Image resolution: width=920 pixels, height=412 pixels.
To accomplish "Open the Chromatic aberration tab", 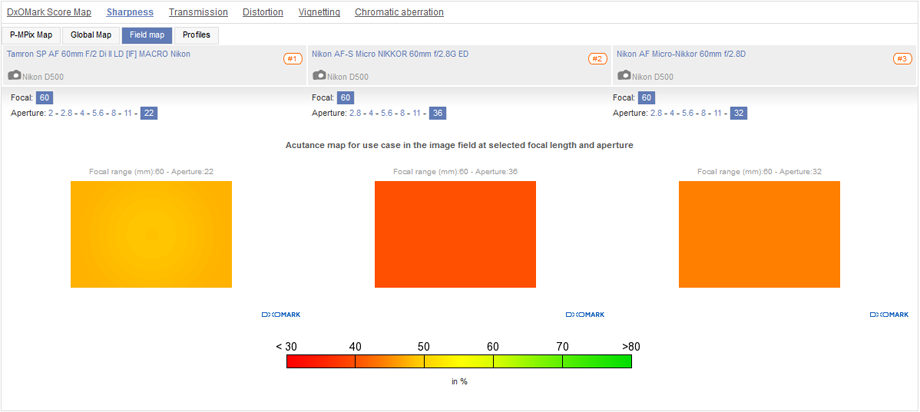I will click(x=399, y=12).
